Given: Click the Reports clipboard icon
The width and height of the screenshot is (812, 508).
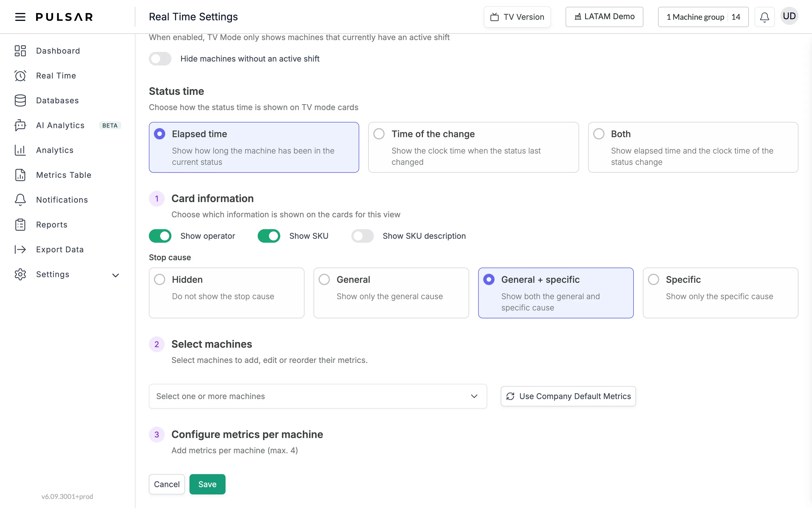Looking at the screenshot, I should pos(20,225).
